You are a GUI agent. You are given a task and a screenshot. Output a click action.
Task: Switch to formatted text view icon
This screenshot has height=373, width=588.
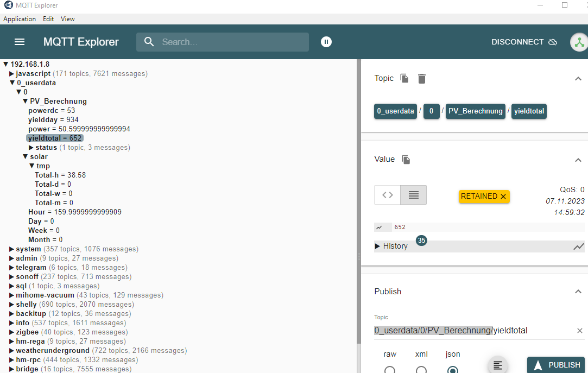pyautogui.click(x=414, y=195)
